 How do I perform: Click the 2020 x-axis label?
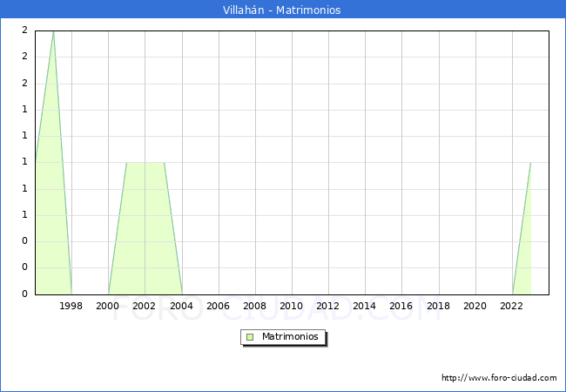pos(475,306)
